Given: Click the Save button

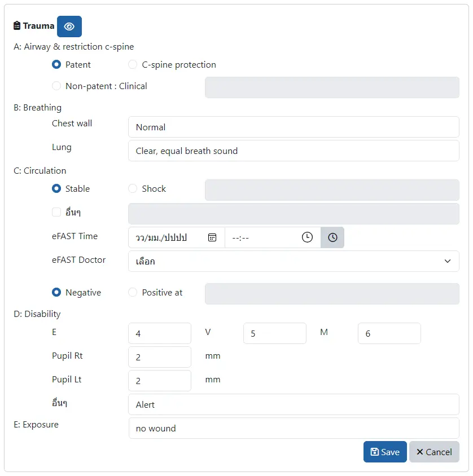Looking at the screenshot, I should (x=385, y=452).
